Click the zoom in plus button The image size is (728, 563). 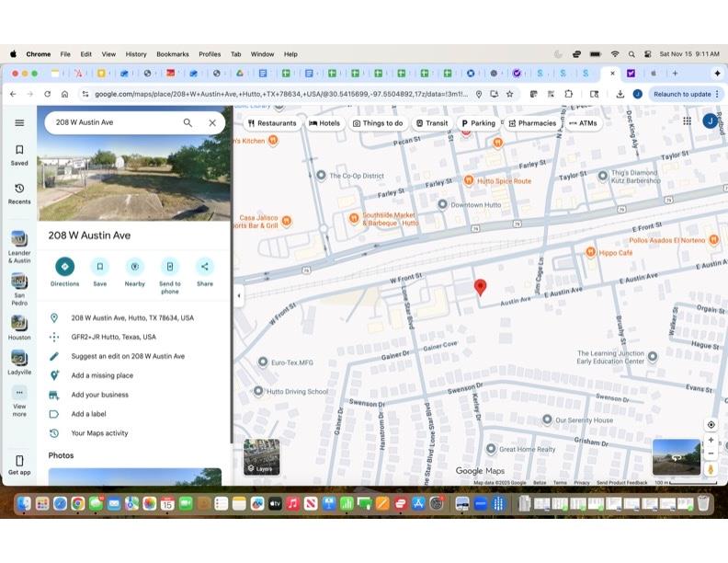pos(711,441)
